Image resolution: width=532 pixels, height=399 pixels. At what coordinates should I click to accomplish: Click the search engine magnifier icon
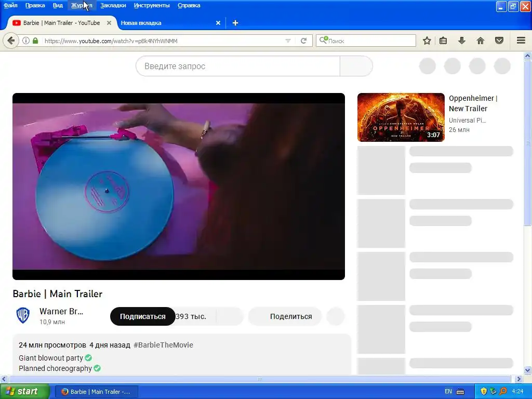[x=323, y=40]
